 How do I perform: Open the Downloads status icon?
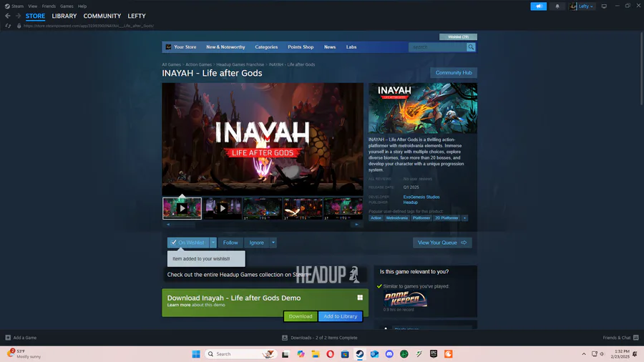click(285, 338)
